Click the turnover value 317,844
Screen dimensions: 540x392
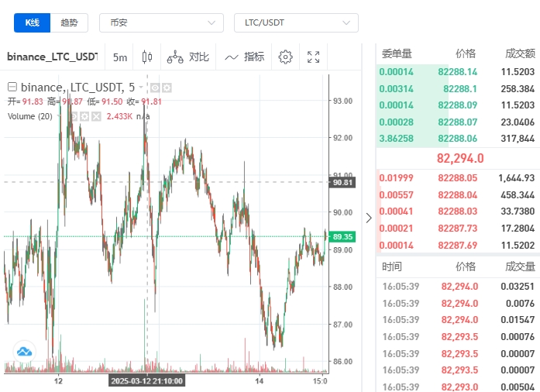pyautogui.click(x=518, y=139)
